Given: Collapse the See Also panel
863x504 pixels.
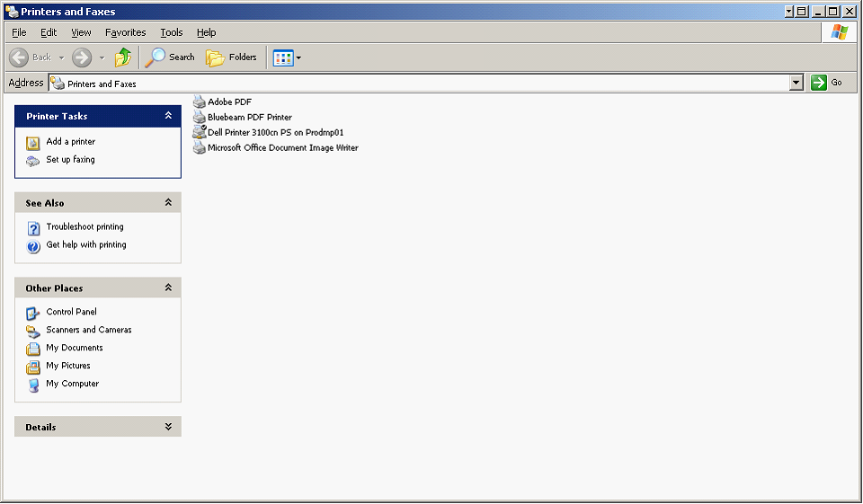Looking at the screenshot, I should [168, 203].
